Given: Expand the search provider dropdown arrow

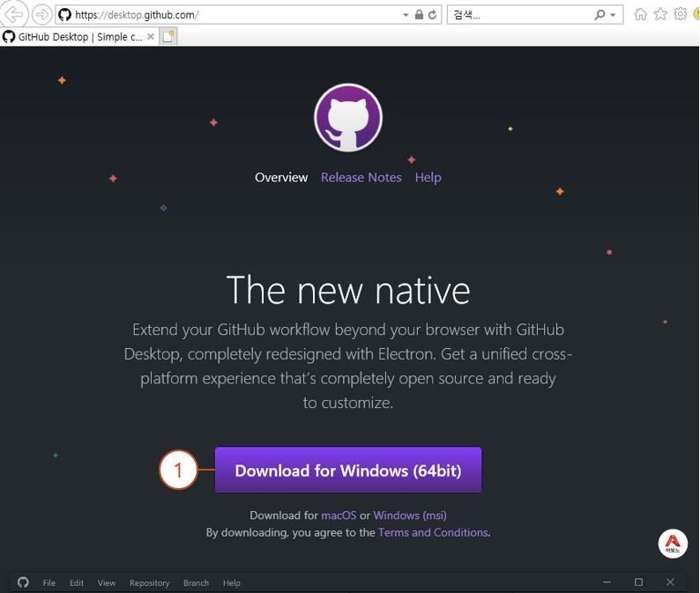Looking at the screenshot, I should [x=613, y=15].
